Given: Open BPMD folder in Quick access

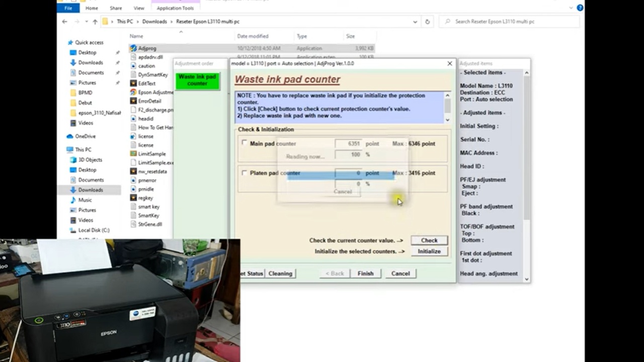Looking at the screenshot, I should coord(85,93).
